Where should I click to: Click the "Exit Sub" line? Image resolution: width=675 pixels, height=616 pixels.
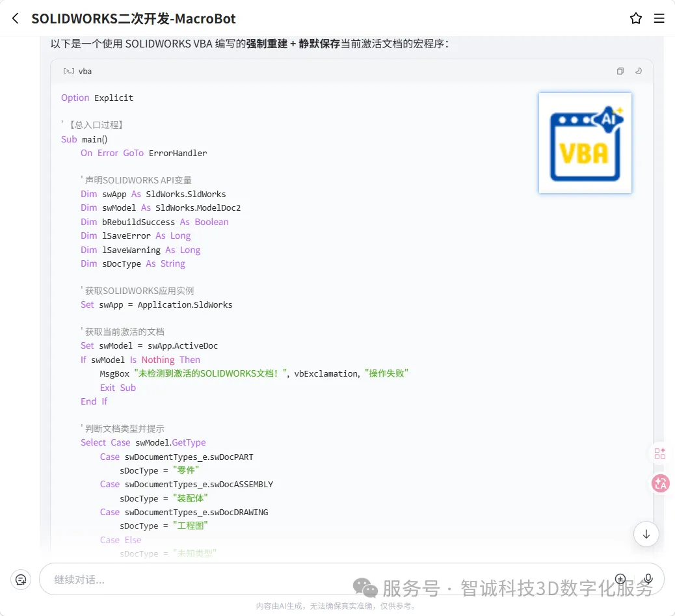(118, 388)
